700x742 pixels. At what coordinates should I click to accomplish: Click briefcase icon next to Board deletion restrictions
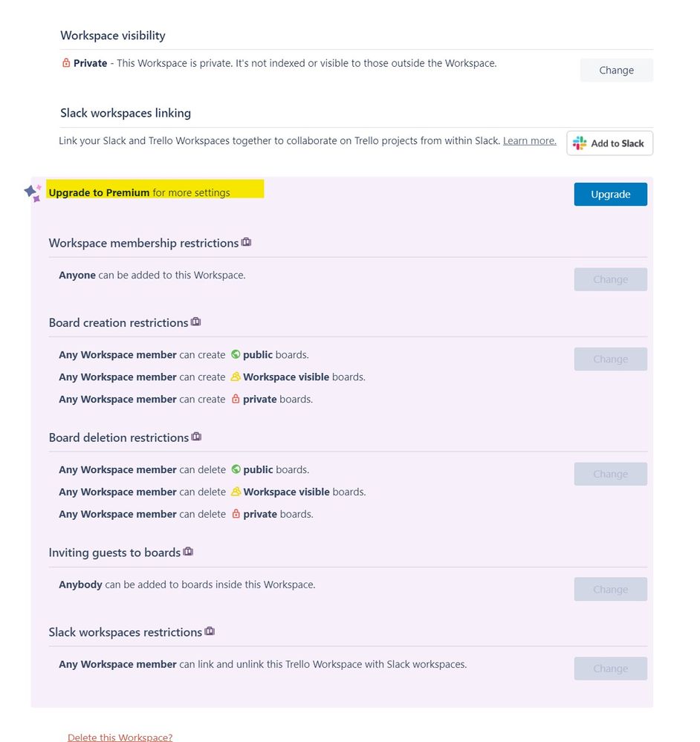(x=196, y=437)
